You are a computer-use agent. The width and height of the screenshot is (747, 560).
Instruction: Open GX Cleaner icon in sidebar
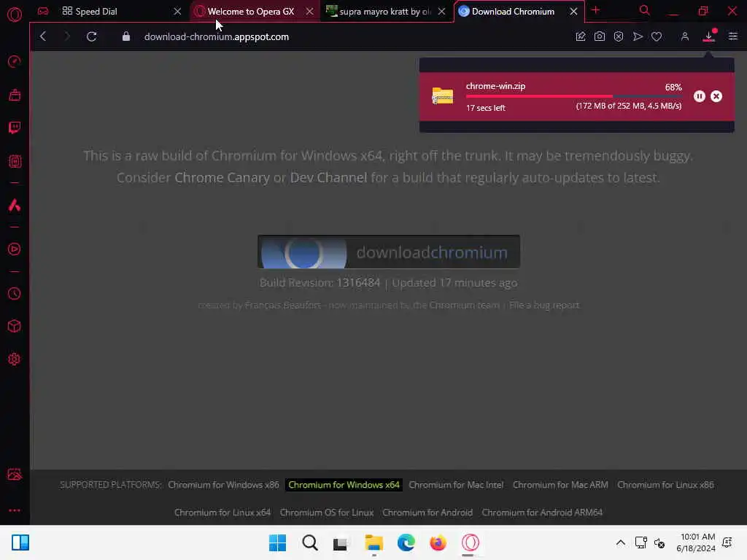pyautogui.click(x=15, y=95)
